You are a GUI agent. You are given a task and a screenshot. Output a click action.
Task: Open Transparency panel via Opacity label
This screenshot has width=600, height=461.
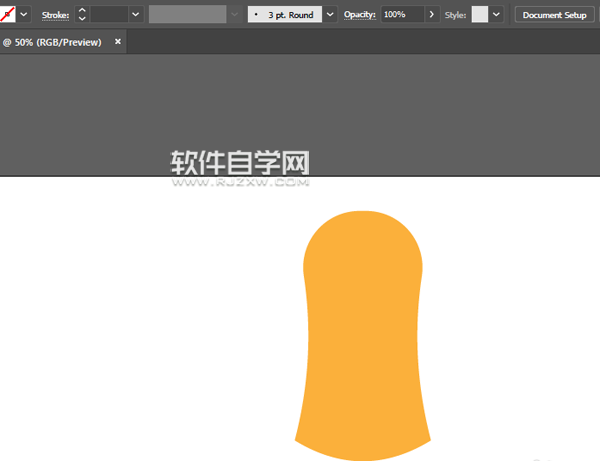(x=360, y=16)
